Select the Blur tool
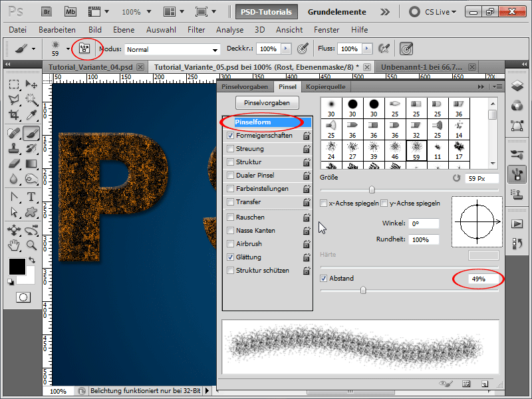532x399 pixels. [14, 178]
